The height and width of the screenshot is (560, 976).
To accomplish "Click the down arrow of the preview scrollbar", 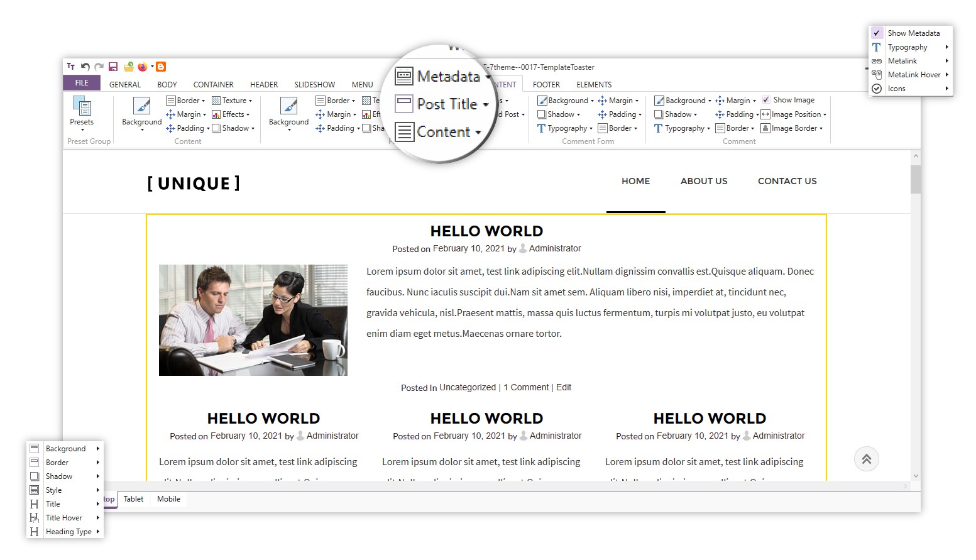I will (916, 476).
